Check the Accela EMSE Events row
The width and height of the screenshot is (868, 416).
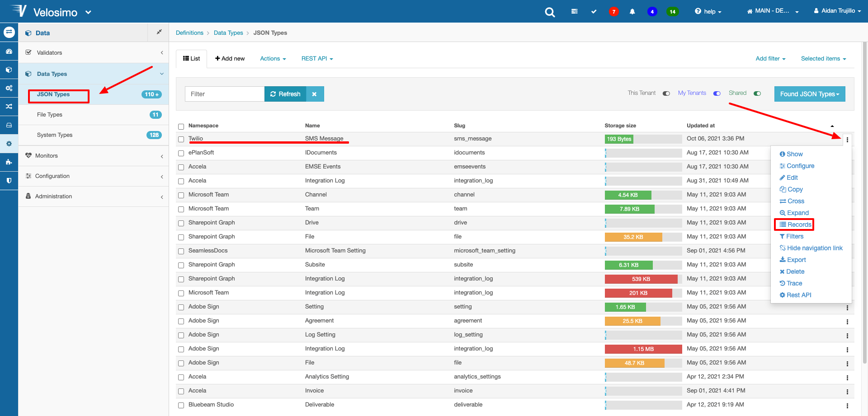tap(181, 168)
